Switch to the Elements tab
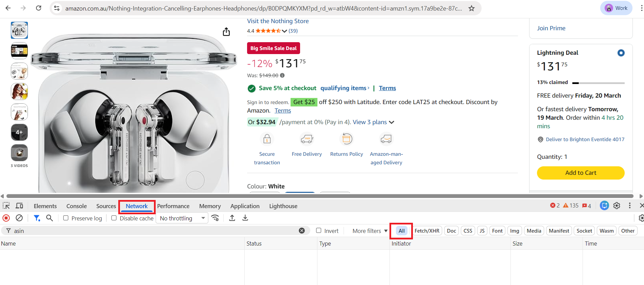The width and height of the screenshot is (644, 285). 45,206
